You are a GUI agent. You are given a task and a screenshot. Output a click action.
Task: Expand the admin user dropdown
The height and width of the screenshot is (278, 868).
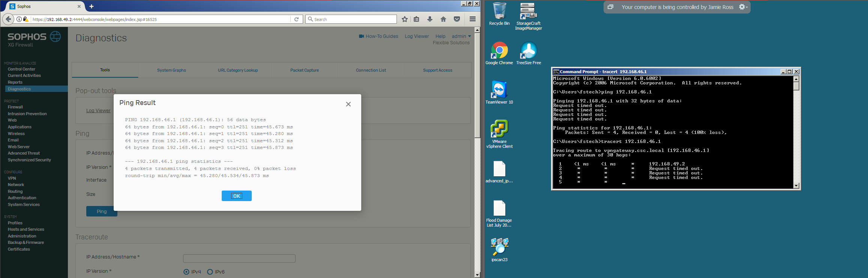point(461,36)
